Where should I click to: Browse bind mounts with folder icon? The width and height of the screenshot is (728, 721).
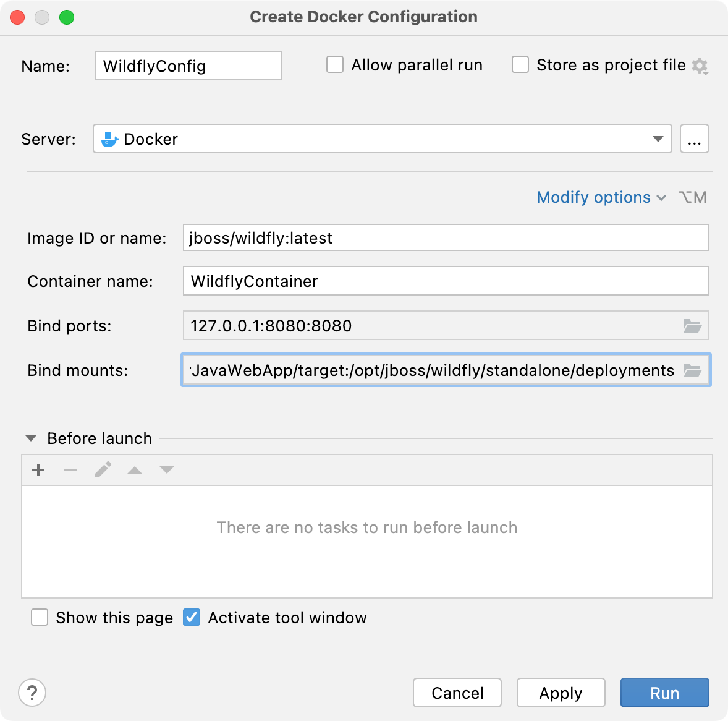click(x=693, y=370)
